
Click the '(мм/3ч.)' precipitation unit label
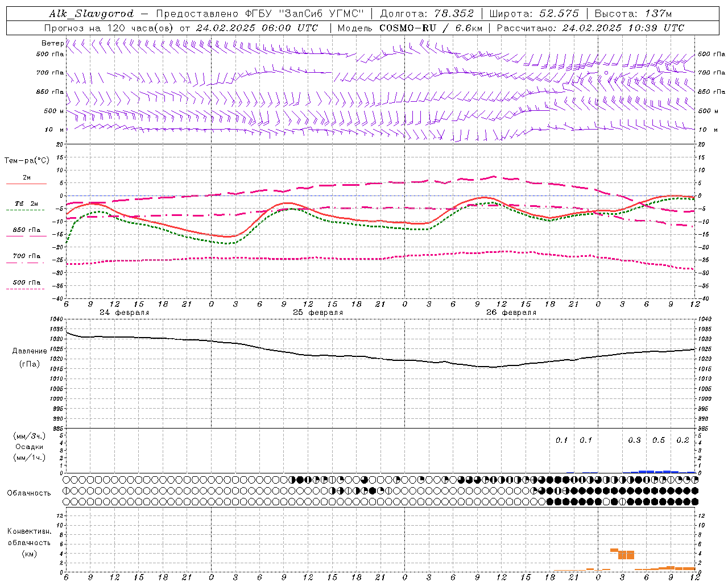click(x=30, y=436)
